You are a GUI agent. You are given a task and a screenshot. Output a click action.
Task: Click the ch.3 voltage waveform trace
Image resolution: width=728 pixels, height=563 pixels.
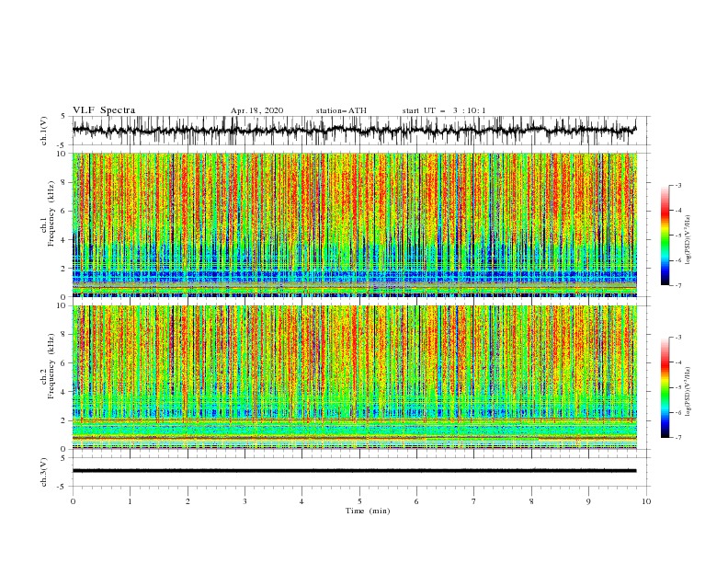click(355, 471)
